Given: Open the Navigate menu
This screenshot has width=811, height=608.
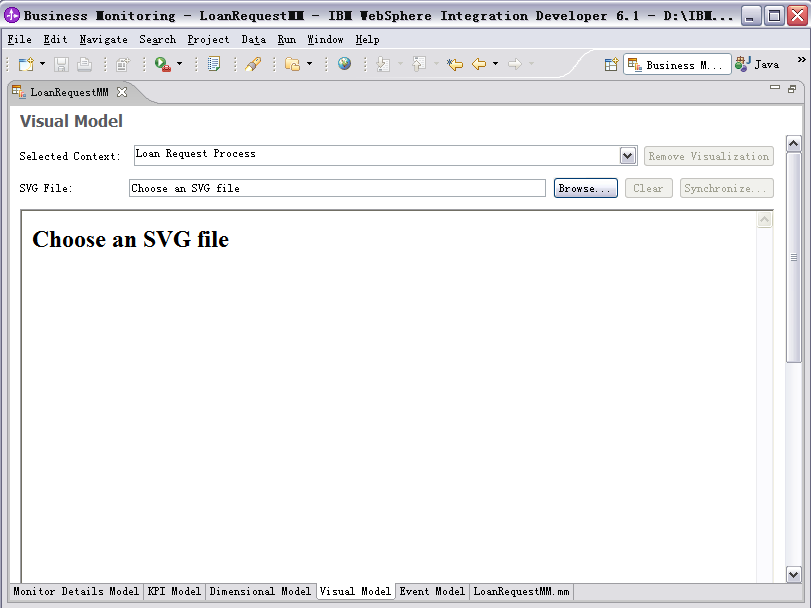Looking at the screenshot, I should tap(103, 40).
